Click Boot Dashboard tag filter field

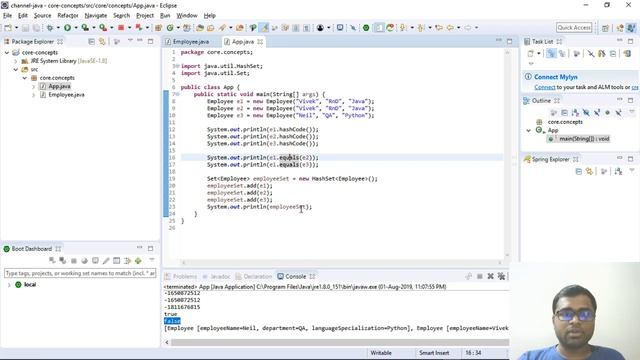pyautogui.click(x=80, y=273)
